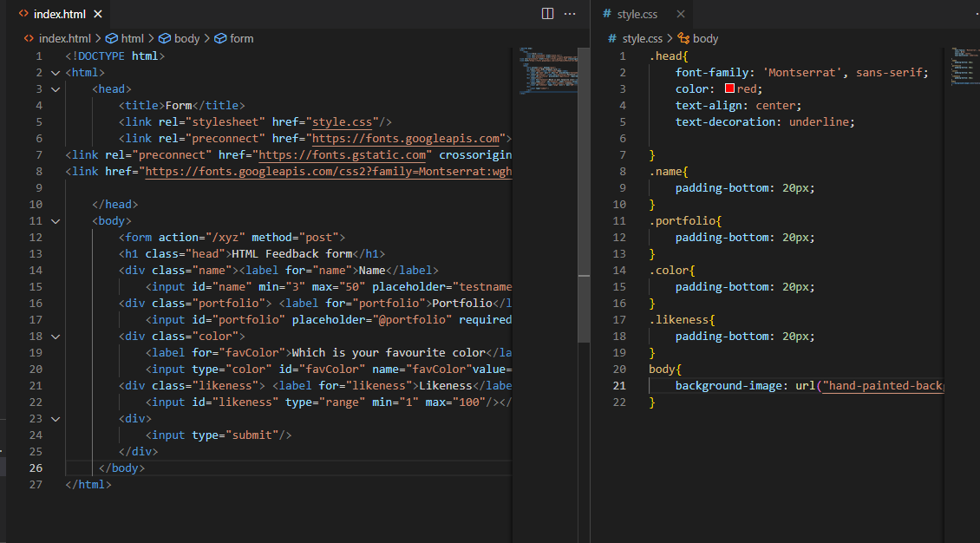Collapse the html element at line 2

pos(55,72)
